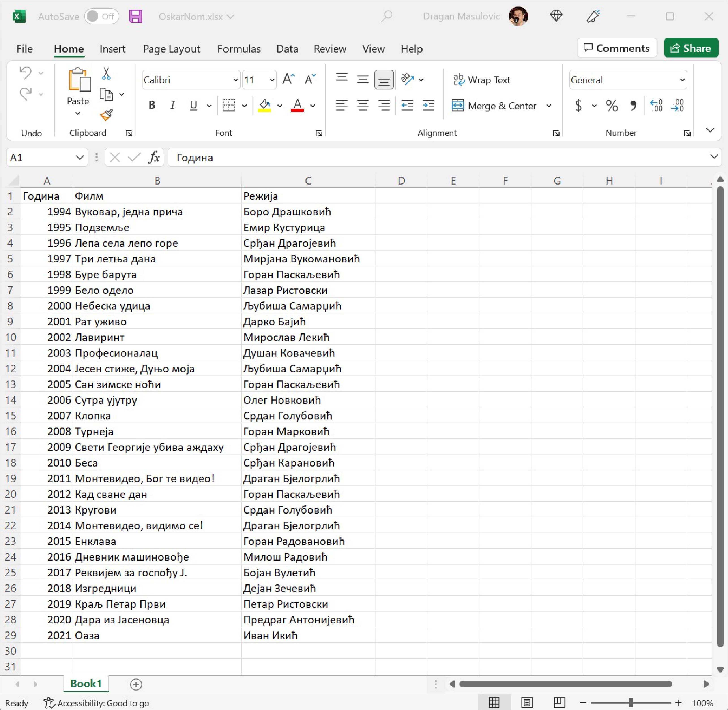Click the Percent Style icon

tap(612, 106)
